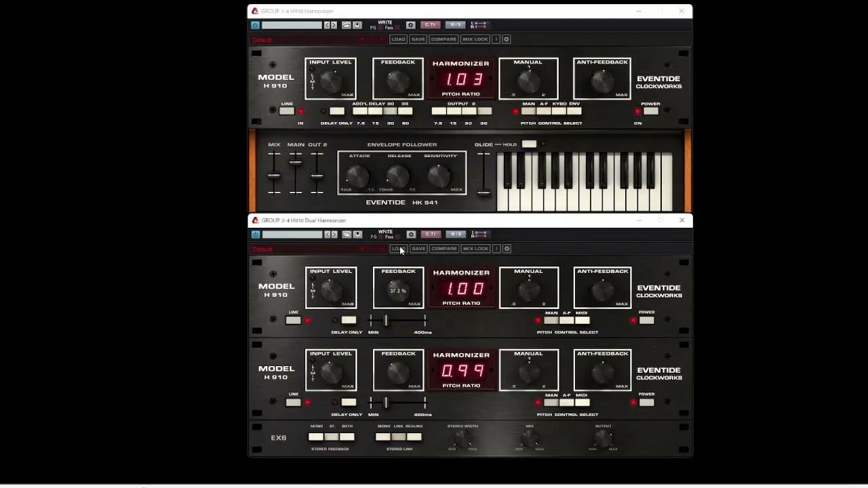The height and width of the screenshot is (488, 868).
Task: Click the next preset arrow in H910 Harmonizer window
Action: 334,25
